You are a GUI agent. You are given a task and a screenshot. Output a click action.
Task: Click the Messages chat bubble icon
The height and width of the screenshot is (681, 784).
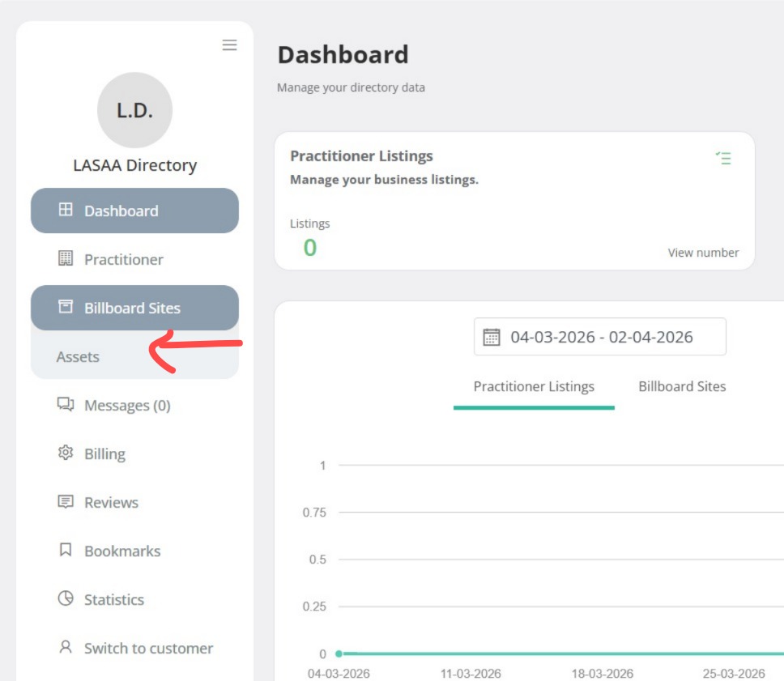tap(66, 404)
